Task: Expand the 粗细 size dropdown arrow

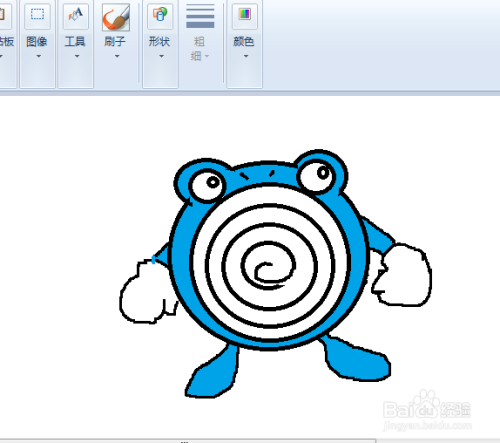Action: (x=207, y=56)
